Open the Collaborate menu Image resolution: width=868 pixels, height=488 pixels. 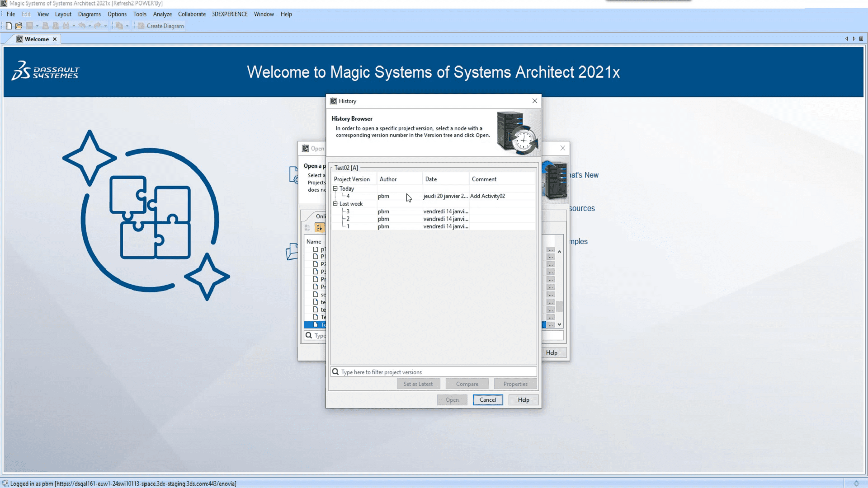click(x=192, y=14)
